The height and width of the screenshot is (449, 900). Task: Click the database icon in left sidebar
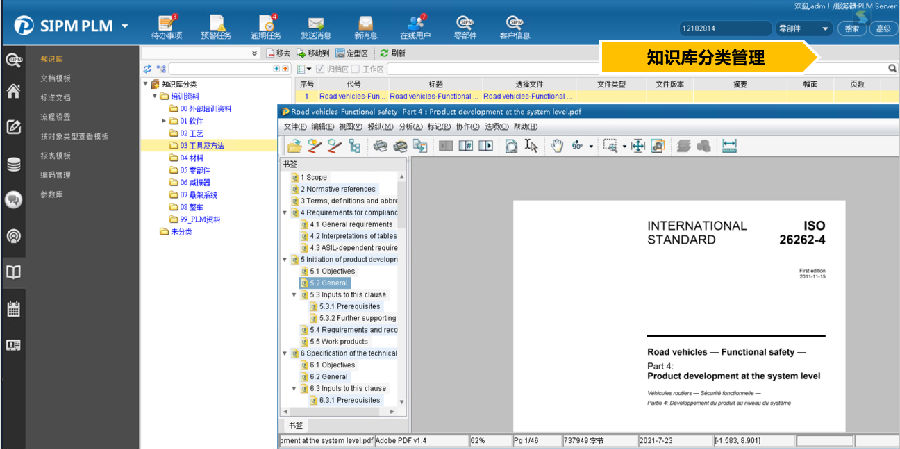pos(13,164)
